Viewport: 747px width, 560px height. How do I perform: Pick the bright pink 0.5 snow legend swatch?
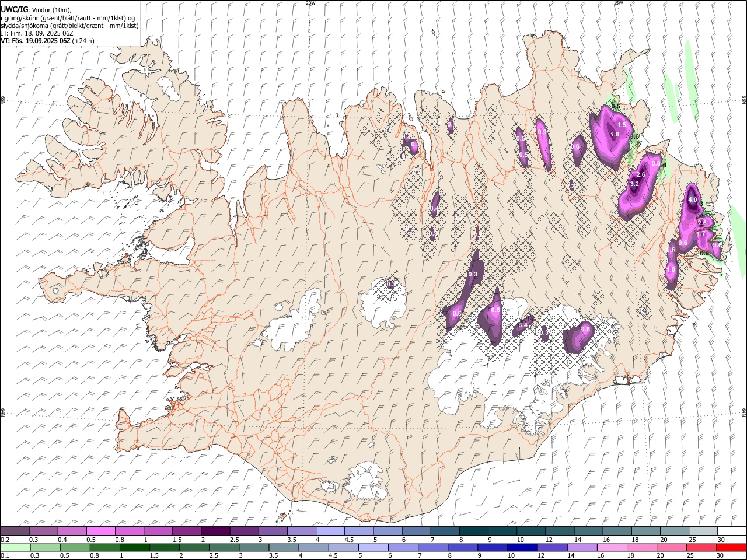[x=100, y=531]
